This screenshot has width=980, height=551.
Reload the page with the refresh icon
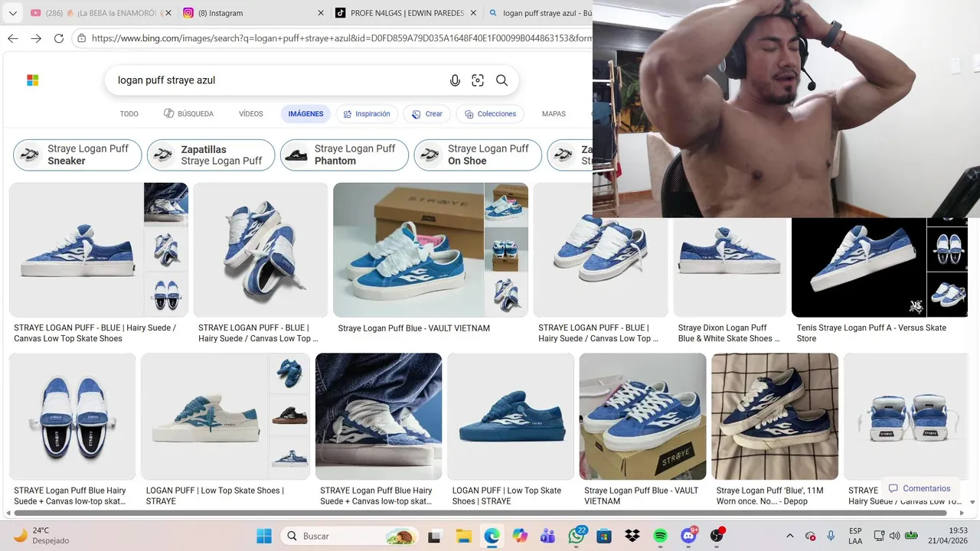(59, 38)
